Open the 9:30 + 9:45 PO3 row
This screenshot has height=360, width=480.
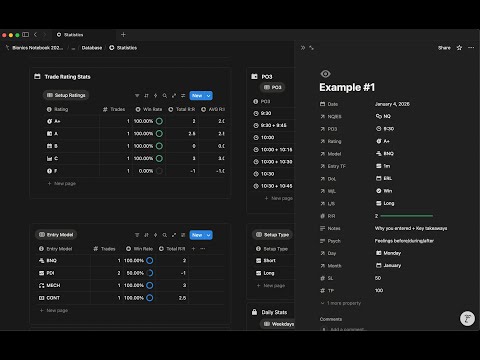tap(270, 125)
